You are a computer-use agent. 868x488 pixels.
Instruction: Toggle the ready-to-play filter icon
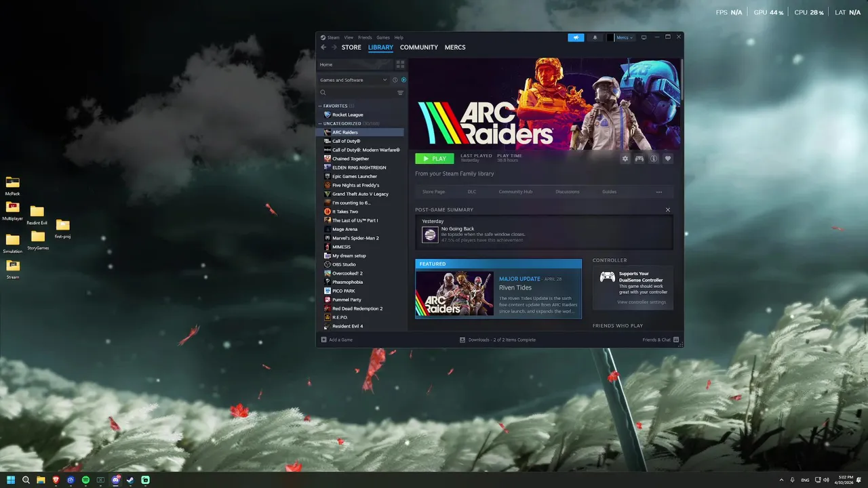pos(403,80)
